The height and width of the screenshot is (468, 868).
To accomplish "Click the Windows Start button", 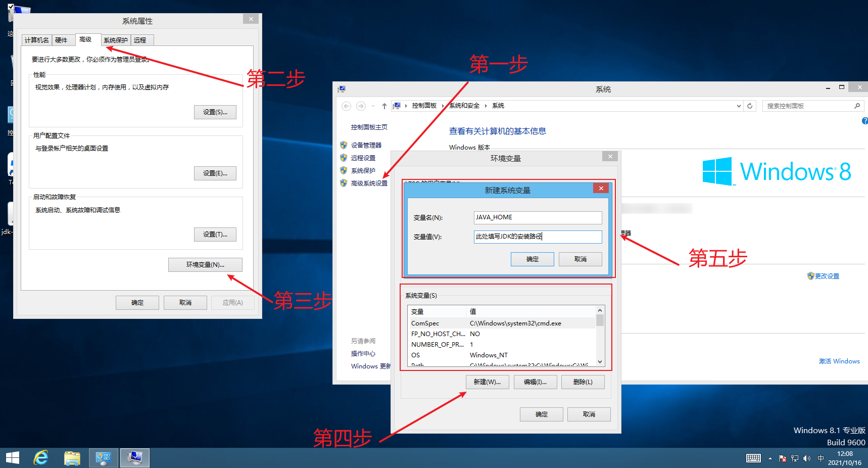I will coord(12,458).
